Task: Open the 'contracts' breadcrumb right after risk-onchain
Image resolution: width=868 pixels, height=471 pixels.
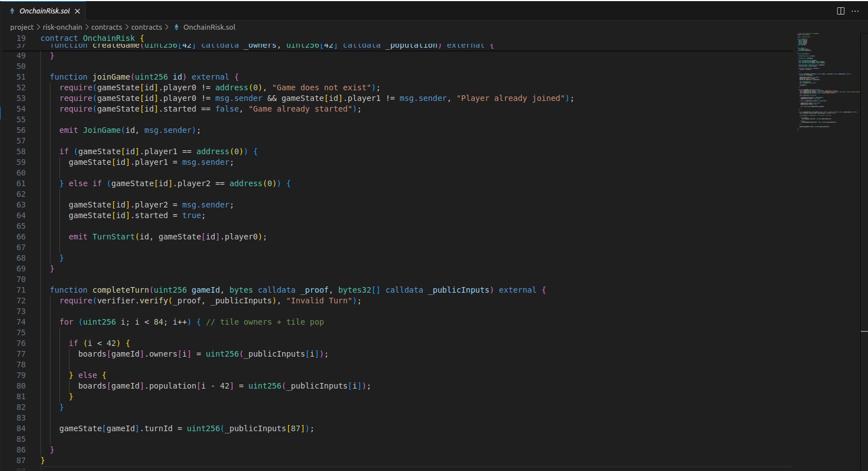Action: (107, 27)
